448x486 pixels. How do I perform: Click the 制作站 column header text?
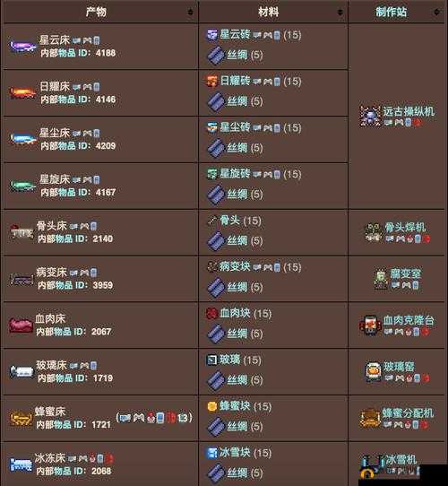pyautogui.click(x=391, y=12)
